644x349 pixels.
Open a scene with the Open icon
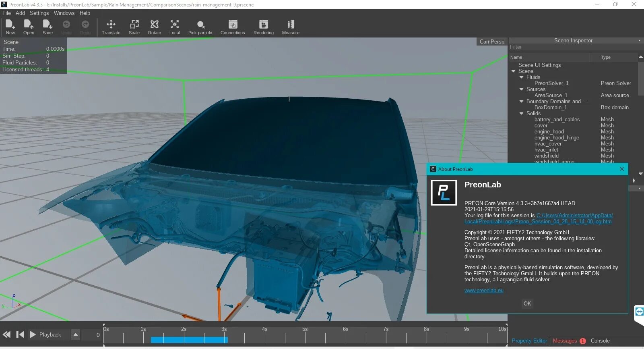coord(29,25)
